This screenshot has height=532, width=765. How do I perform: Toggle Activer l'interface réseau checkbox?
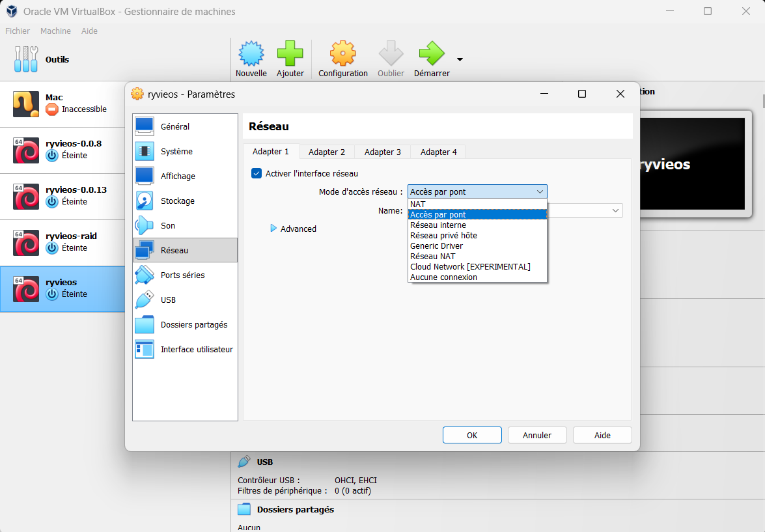(x=256, y=173)
